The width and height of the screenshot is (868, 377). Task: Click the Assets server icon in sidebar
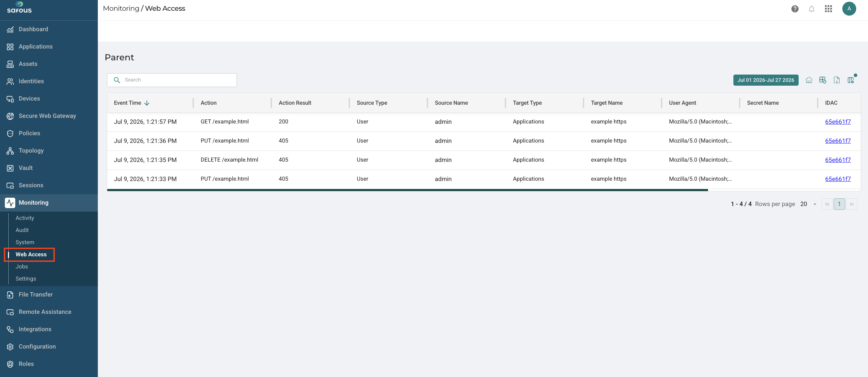click(x=10, y=64)
